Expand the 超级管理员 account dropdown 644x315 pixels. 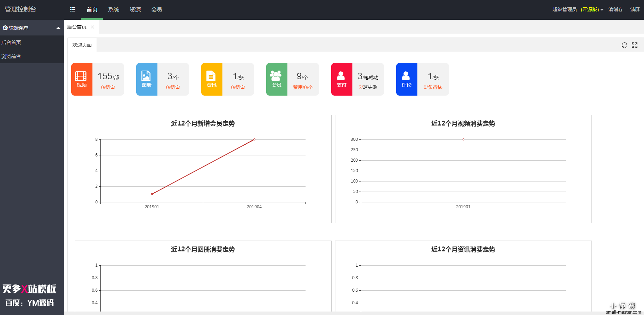point(578,9)
